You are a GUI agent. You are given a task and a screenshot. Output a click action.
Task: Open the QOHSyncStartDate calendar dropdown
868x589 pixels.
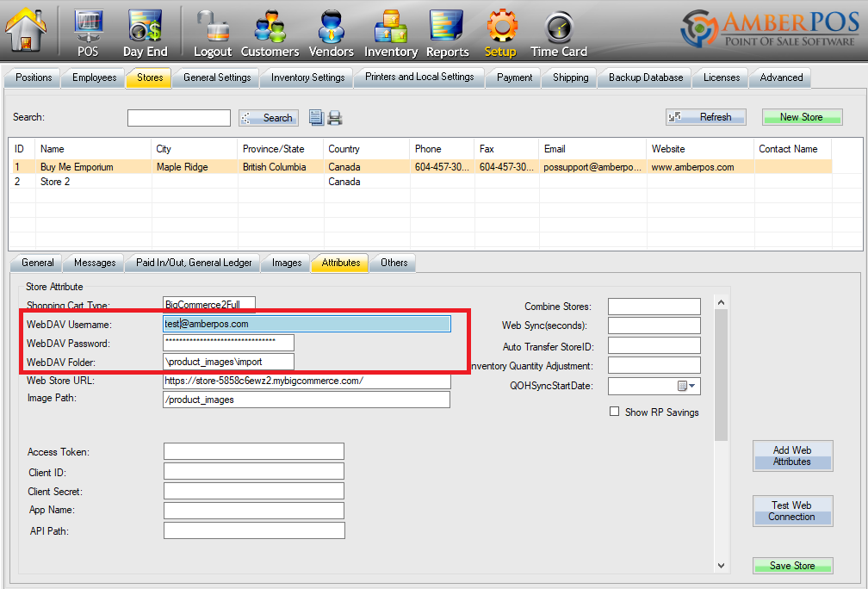(x=686, y=386)
